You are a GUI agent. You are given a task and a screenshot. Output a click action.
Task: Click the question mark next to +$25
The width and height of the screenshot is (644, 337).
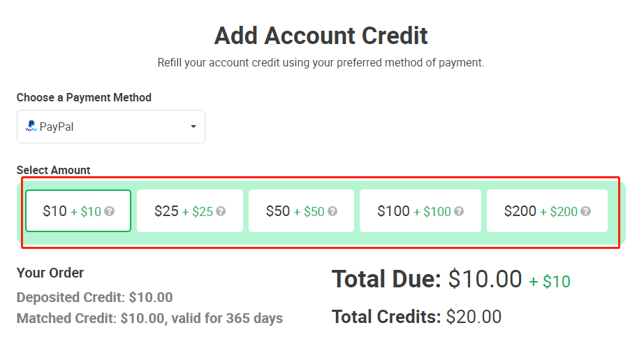[x=221, y=211]
